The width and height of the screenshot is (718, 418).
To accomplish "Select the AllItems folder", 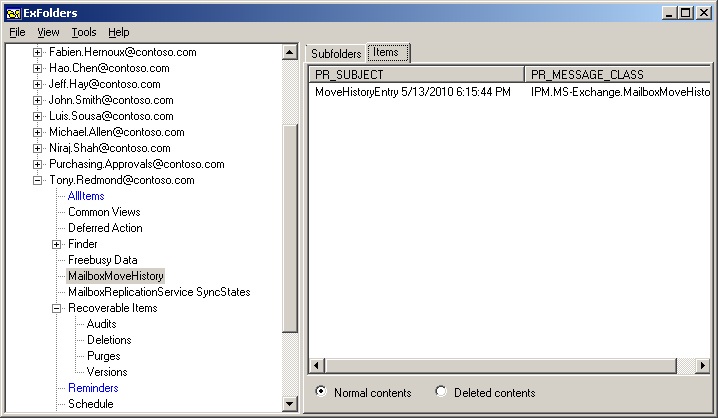I will (85, 196).
